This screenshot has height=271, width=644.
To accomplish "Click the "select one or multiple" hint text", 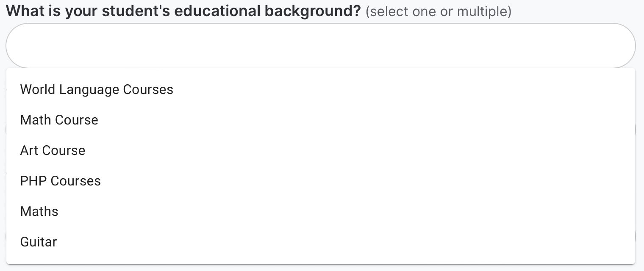I will pyautogui.click(x=438, y=11).
